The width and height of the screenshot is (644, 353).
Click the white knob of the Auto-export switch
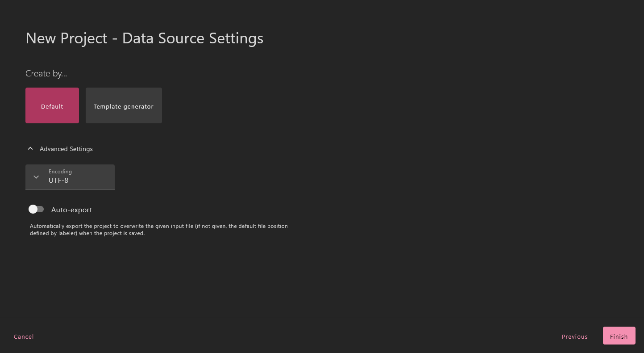tap(33, 209)
